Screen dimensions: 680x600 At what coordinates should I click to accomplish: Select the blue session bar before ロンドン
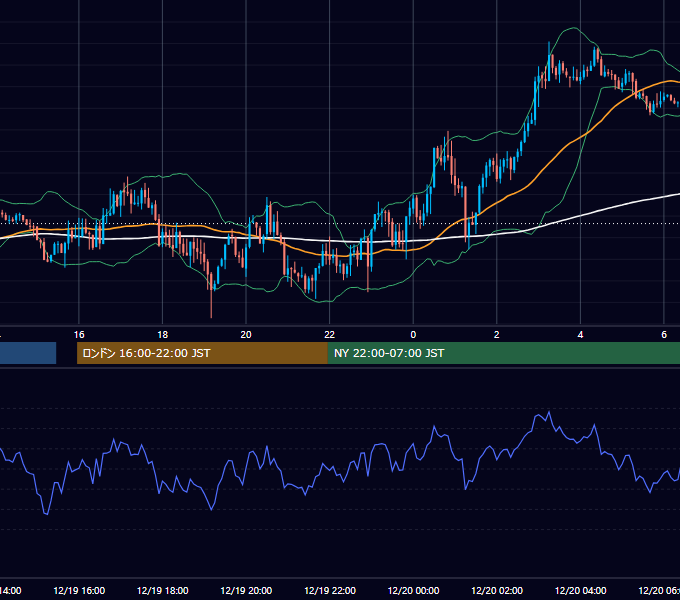pyautogui.click(x=28, y=353)
